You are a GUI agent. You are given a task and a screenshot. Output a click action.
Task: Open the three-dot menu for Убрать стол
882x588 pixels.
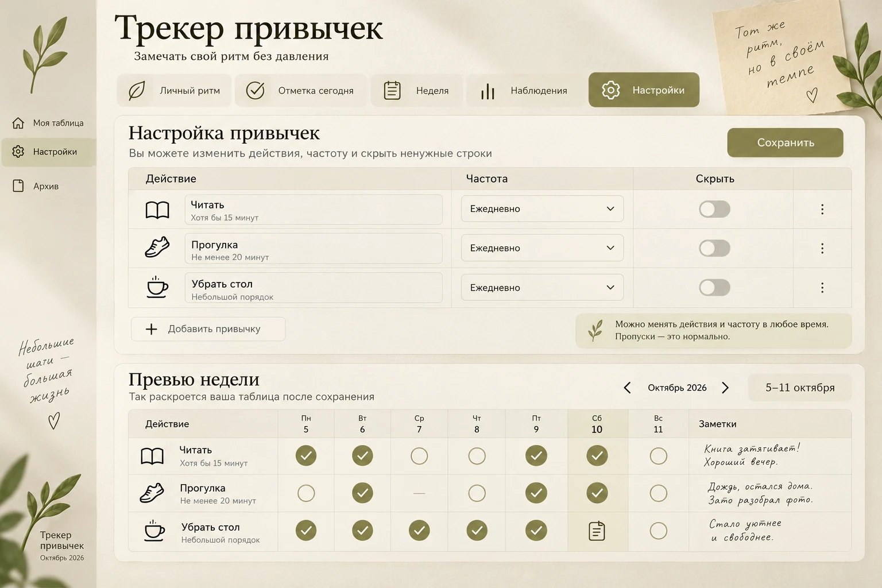click(x=822, y=287)
